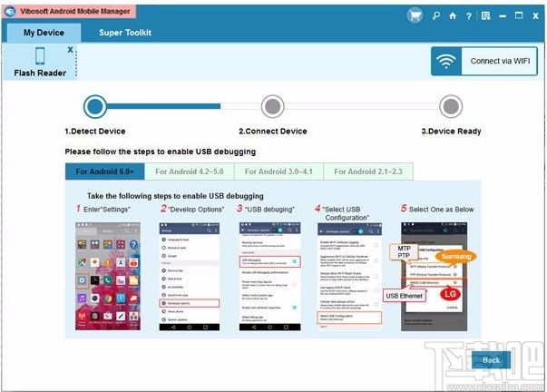Close the Flash Reader device tab
The image size is (547, 392).
[70, 50]
